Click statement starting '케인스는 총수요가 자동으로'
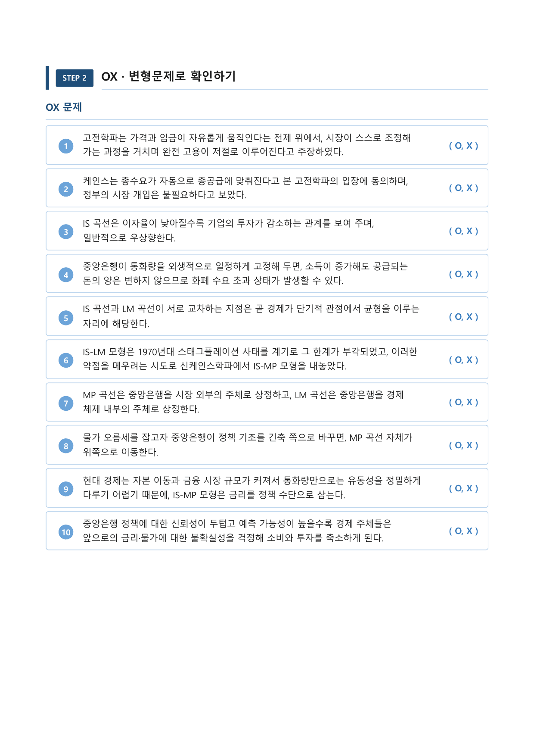This screenshot has height=756, width=534. coord(245,187)
